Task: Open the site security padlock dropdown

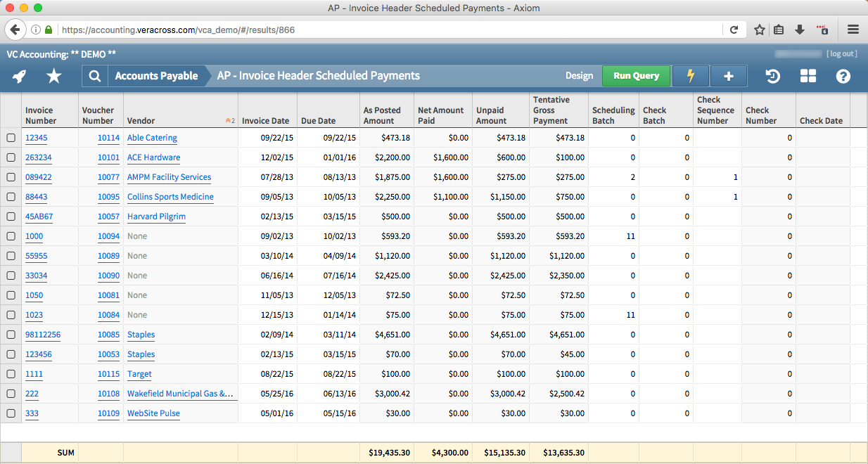Action: coord(48,30)
